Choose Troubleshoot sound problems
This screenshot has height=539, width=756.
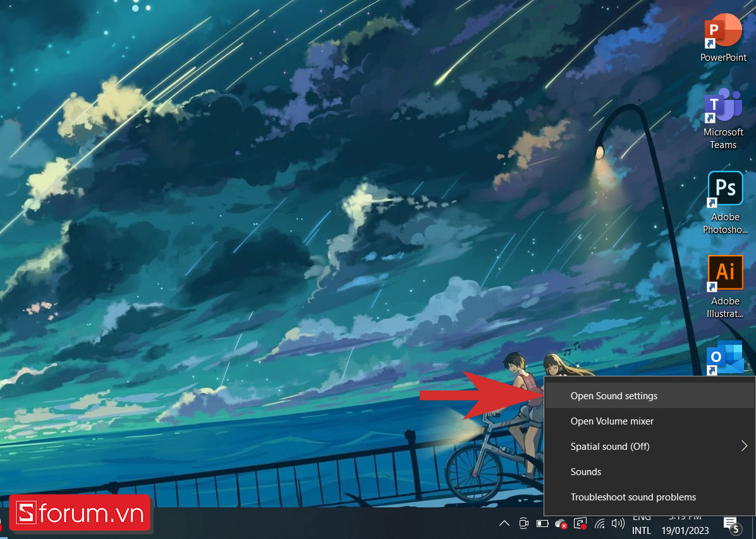649,497
